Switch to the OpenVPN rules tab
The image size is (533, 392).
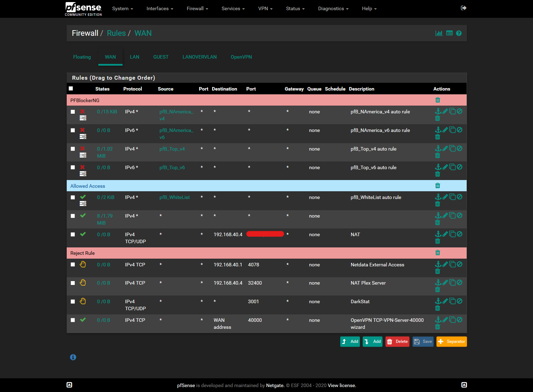point(241,57)
